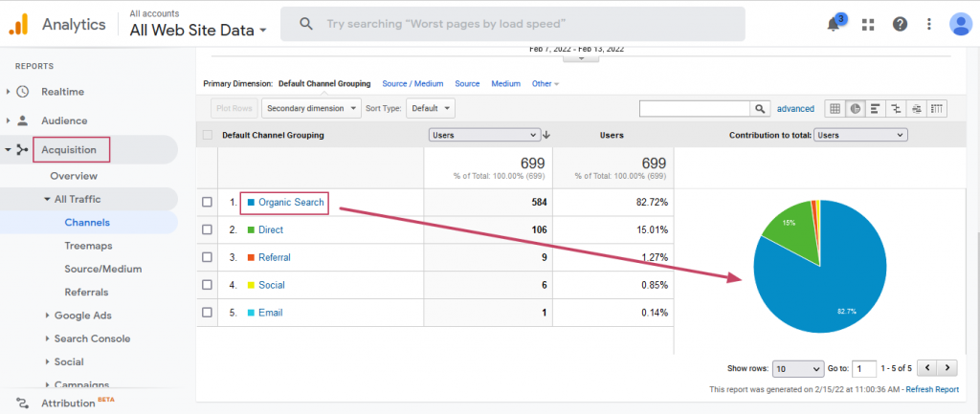Image resolution: width=980 pixels, height=414 pixels.
Task: Open the notifications bell
Action: [x=834, y=24]
